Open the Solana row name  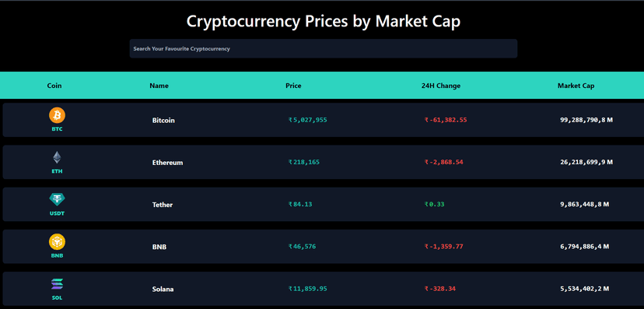(163, 290)
